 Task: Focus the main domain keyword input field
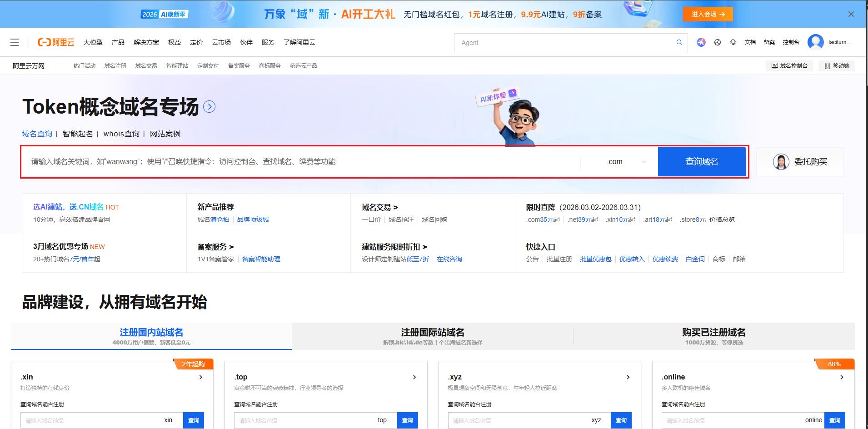point(300,162)
